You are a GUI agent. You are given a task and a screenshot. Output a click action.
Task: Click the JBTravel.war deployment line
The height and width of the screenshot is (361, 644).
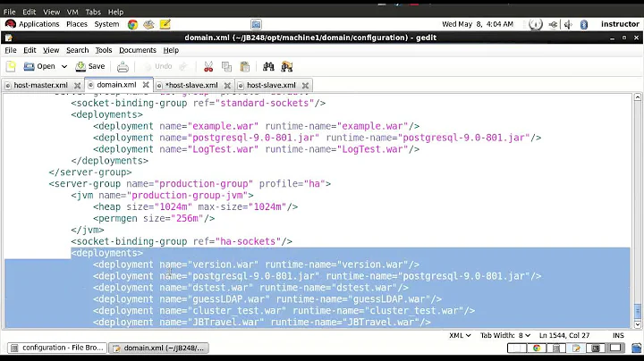point(262,323)
